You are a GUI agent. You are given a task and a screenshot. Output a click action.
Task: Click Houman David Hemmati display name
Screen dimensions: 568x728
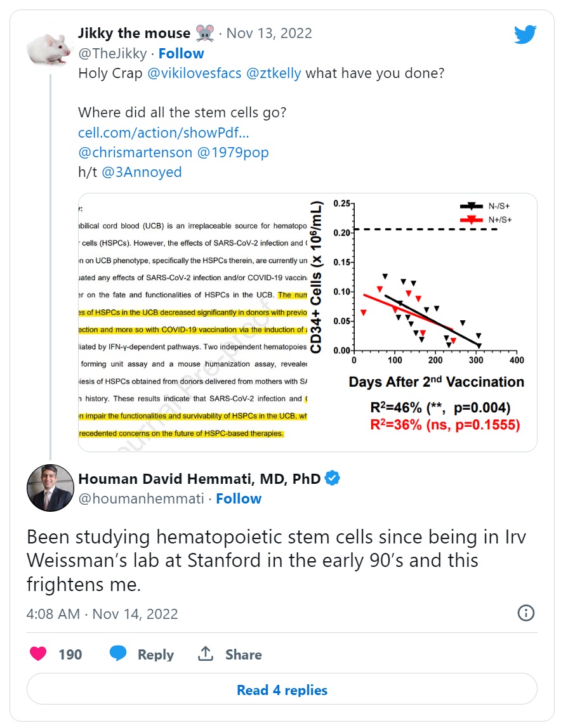pyautogui.click(x=199, y=478)
